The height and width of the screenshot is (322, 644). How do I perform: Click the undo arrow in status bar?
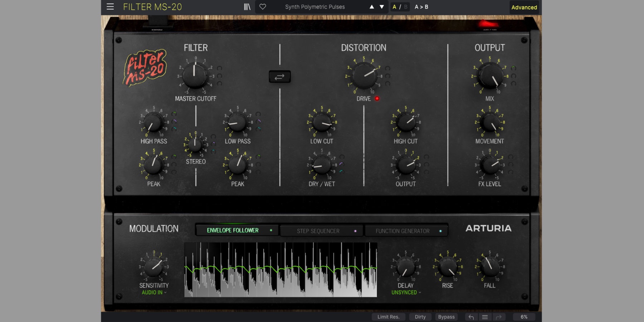471,317
